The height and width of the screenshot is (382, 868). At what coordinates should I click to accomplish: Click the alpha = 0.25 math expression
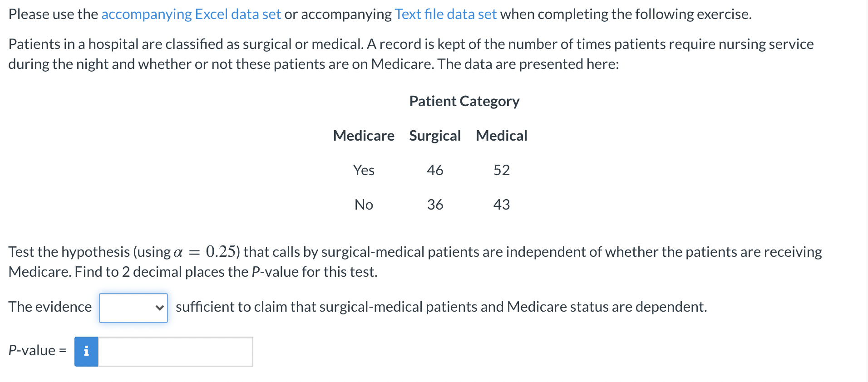(x=205, y=251)
